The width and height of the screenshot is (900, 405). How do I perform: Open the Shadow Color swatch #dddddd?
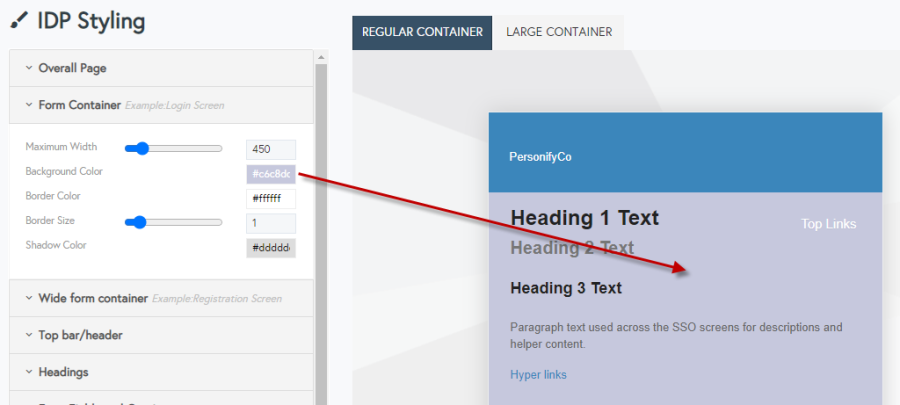[x=271, y=248]
